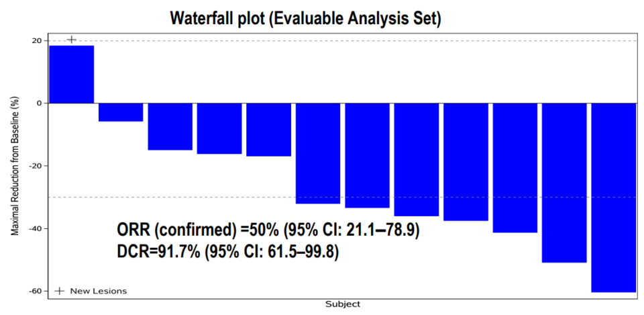
Task: Select the tenth bar from the left
Action: pos(515,167)
